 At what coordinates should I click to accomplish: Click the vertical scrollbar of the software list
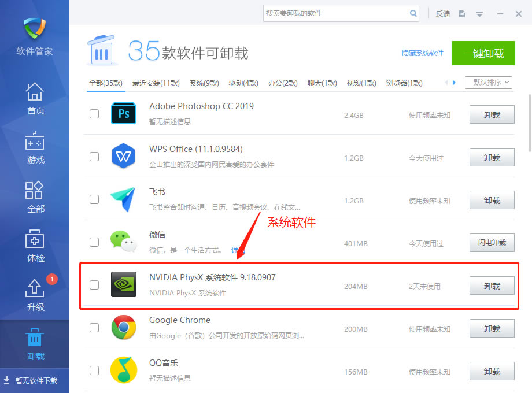point(530,123)
